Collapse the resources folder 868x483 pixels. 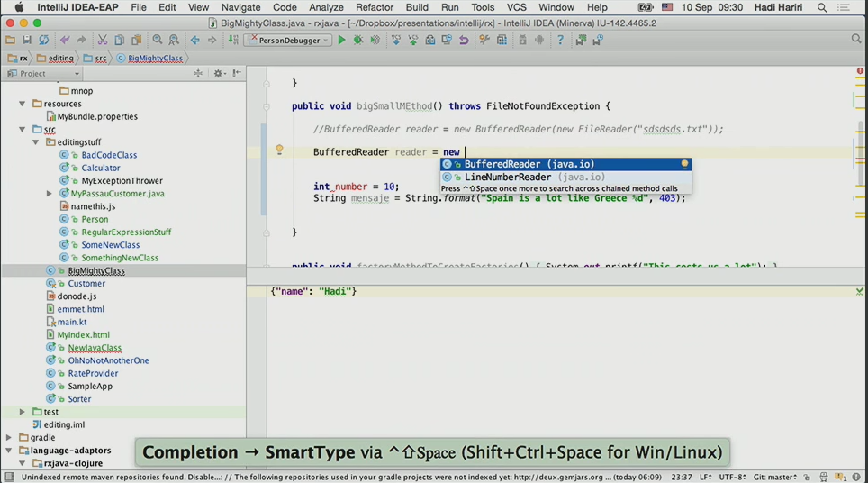pos(23,104)
